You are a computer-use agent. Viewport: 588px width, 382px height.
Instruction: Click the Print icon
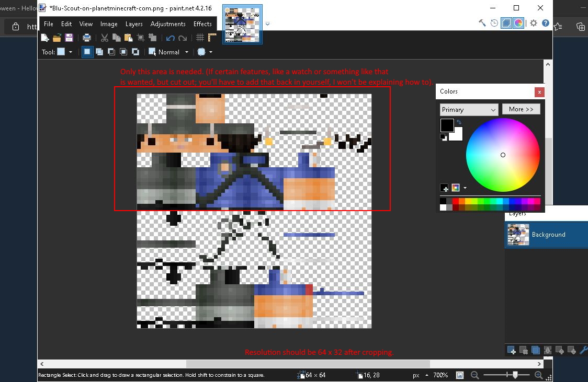(x=87, y=38)
